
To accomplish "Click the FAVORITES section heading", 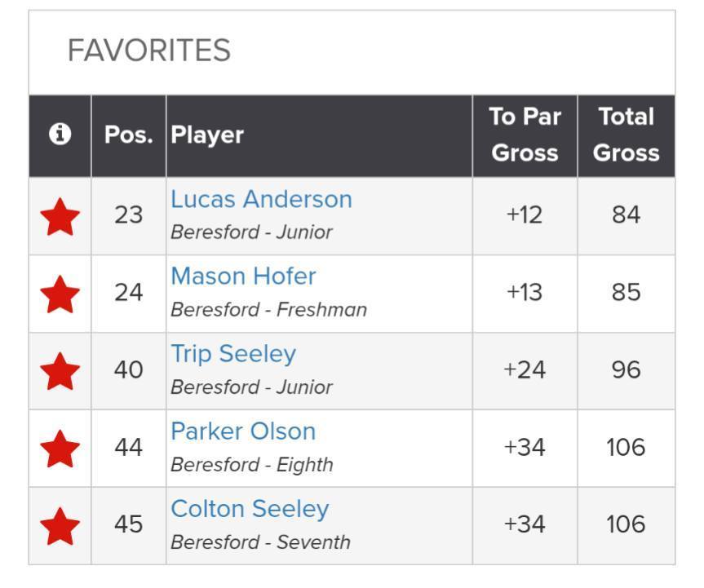I will 148,51.
